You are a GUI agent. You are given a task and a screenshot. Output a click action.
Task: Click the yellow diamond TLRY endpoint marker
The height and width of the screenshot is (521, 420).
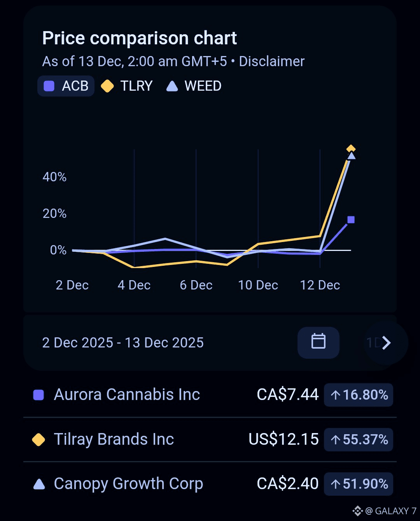pos(351,149)
